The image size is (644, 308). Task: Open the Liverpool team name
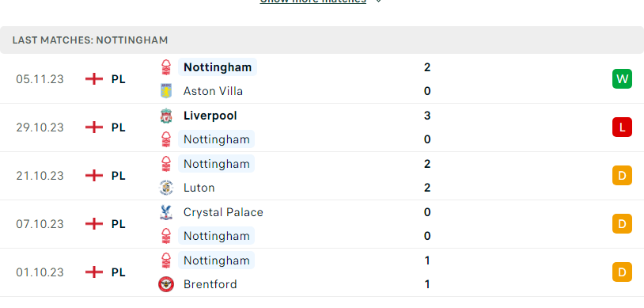(x=210, y=116)
